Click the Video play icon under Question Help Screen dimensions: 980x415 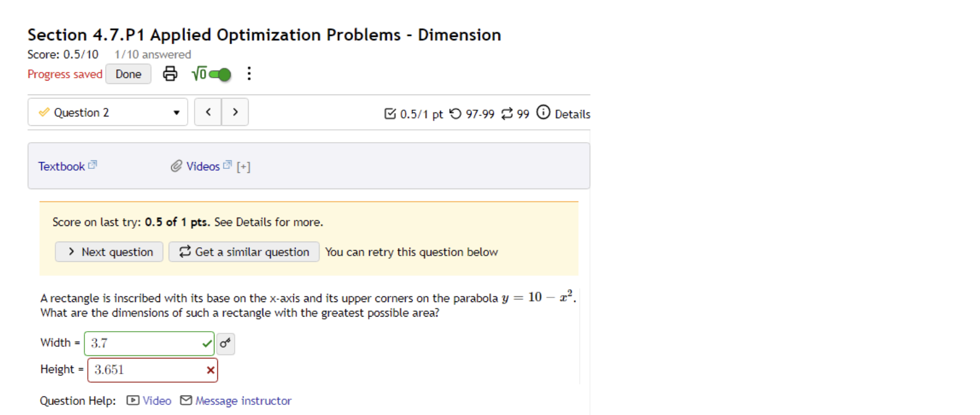[x=132, y=400]
